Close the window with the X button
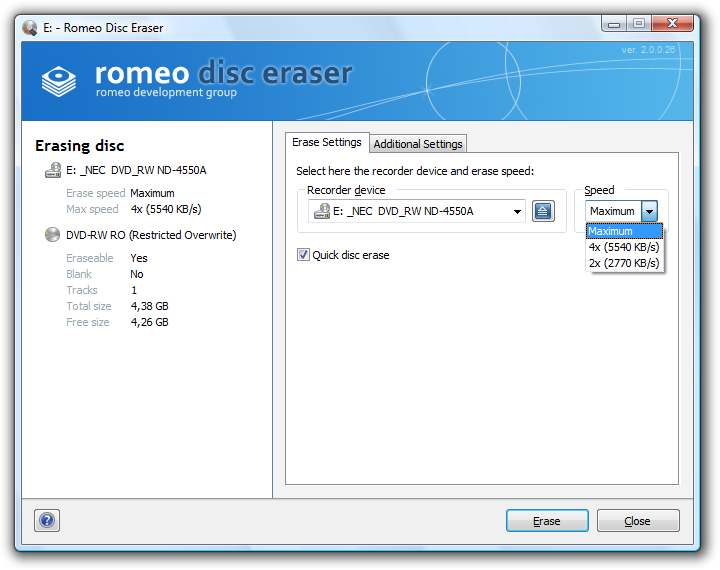Screen dimensions: 720x570 pyautogui.click(x=672, y=23)
